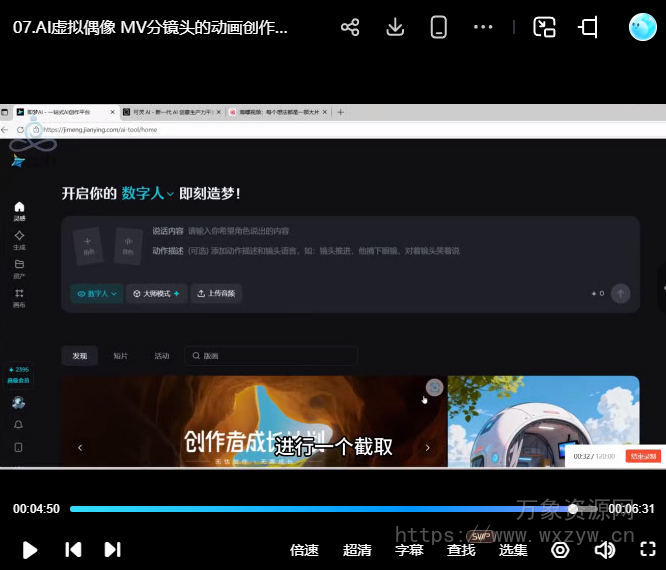Click the rotate screen icon in top bar
The height and width of the screenshot is (570, 666).
pyautogui.click(x=589, y=27)
